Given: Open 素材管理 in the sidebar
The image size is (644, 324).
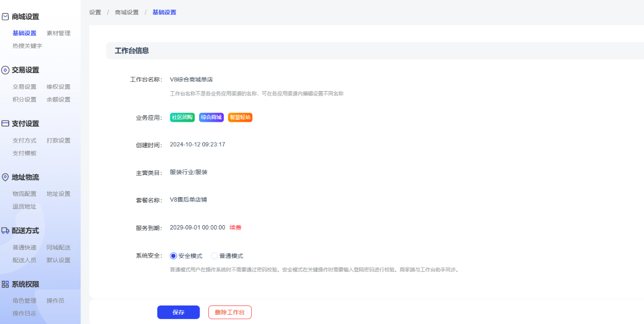Looking at the screenshot, I should (x=59, y=33).
